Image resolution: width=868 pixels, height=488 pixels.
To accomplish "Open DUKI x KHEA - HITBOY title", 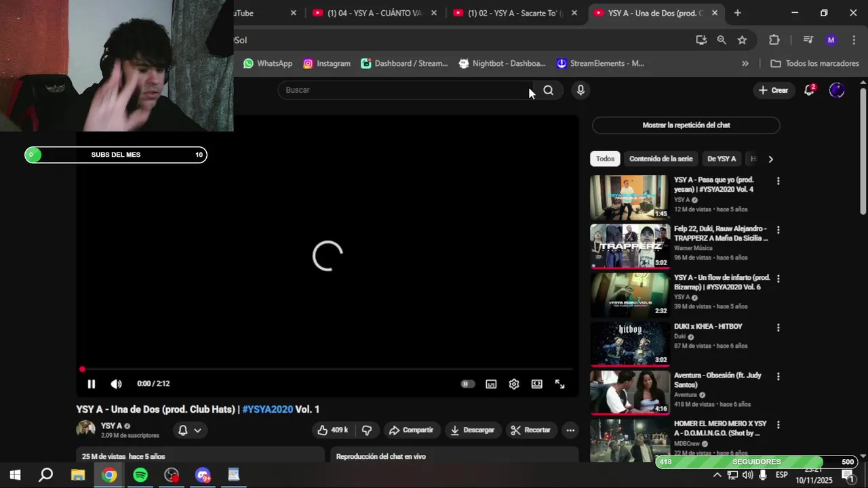I will coord(708,327).
